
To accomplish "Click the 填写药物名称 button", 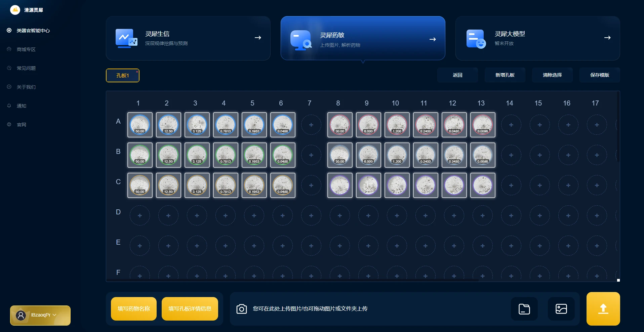I will (134, 308).
